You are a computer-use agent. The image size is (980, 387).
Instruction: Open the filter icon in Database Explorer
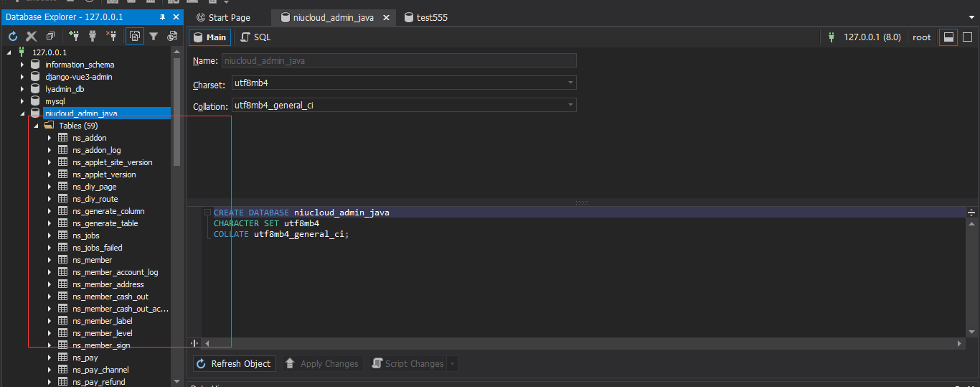(x=153, y=36)
